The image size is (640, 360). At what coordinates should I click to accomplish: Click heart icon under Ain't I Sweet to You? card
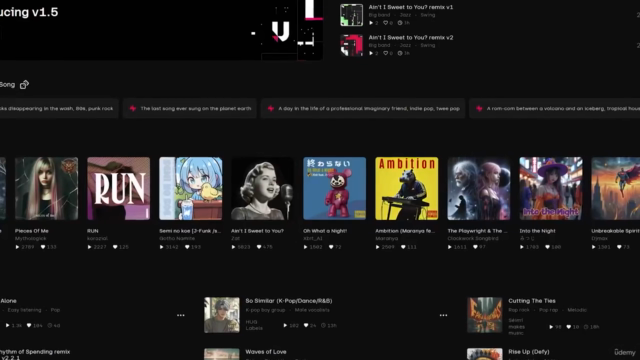pyautogui.click(x=259, y=247)
